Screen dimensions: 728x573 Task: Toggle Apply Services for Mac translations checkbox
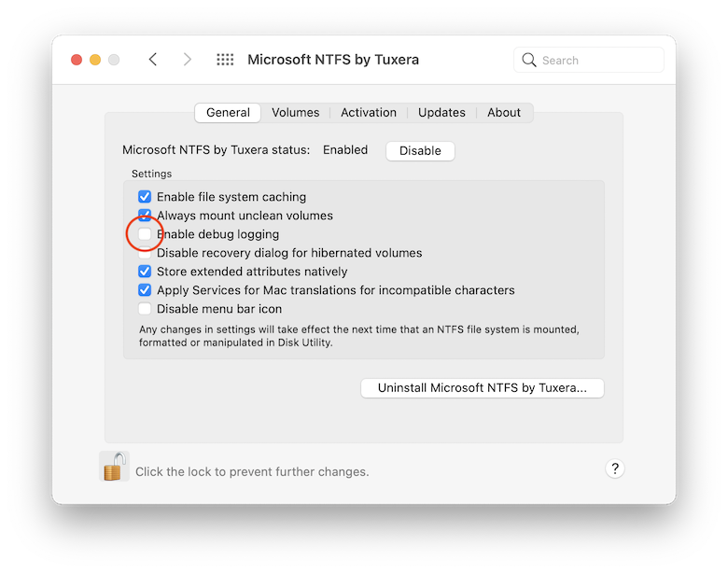click(145, 289)
